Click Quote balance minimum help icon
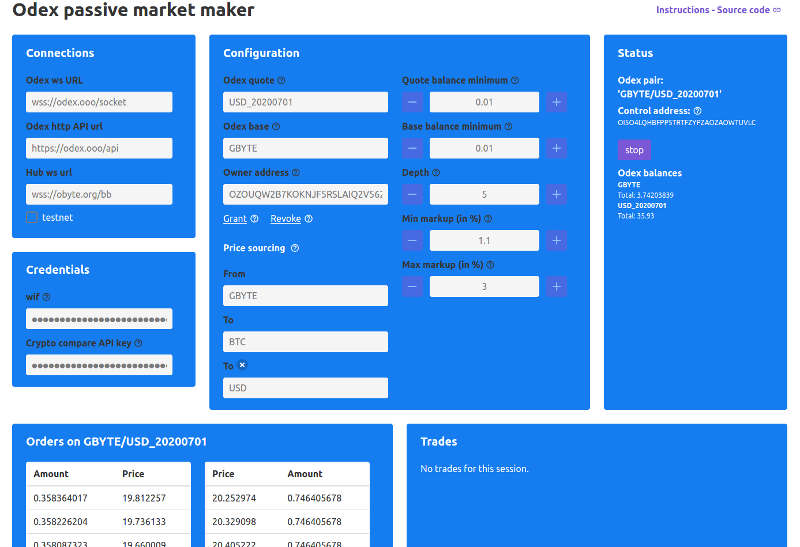 [515, 81]
